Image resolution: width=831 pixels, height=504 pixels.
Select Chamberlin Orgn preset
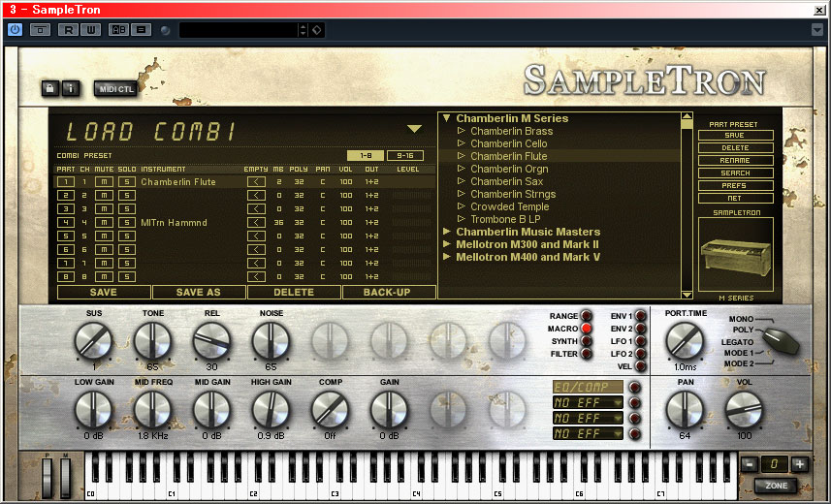(509, 169)
